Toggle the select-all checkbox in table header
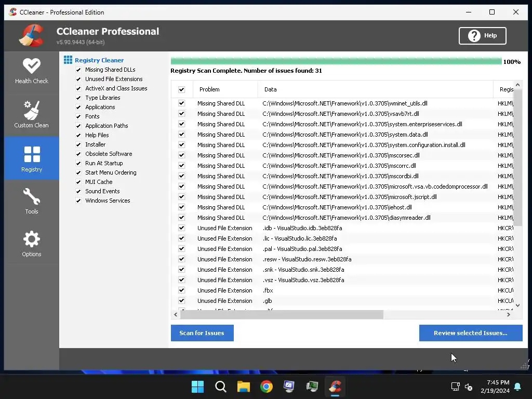Viewport: 532px width, 399px height. (x=181, y=89)
